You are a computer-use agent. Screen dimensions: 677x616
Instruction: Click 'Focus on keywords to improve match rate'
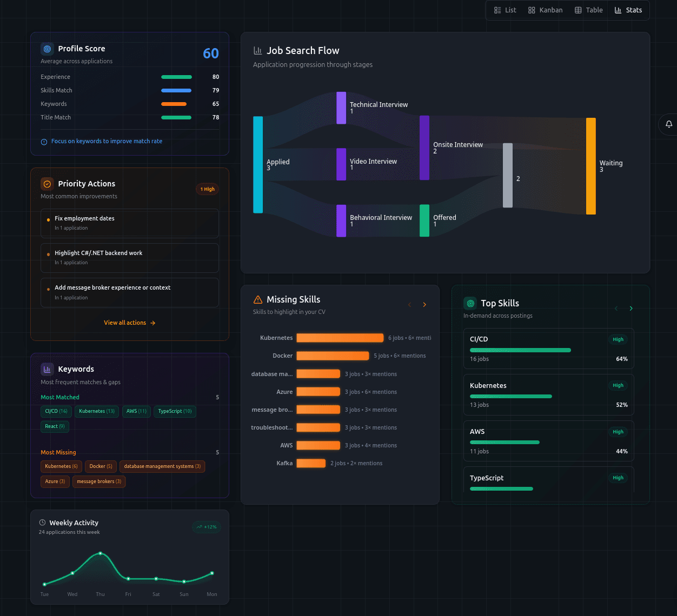click(107, 141)
